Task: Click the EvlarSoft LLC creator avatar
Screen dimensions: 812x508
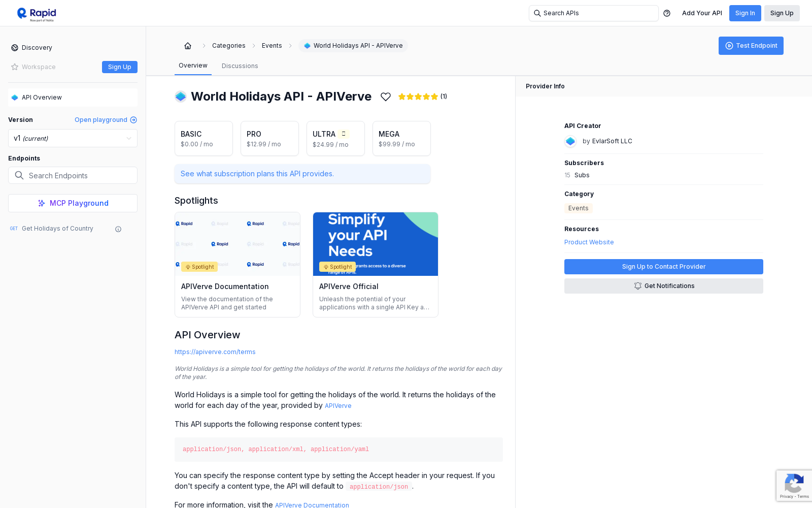Action: click(x=570, y=141)
